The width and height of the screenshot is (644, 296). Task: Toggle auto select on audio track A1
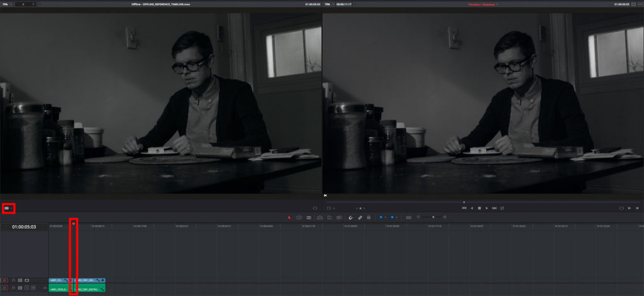pyautogui.click(x=20, y=288)
